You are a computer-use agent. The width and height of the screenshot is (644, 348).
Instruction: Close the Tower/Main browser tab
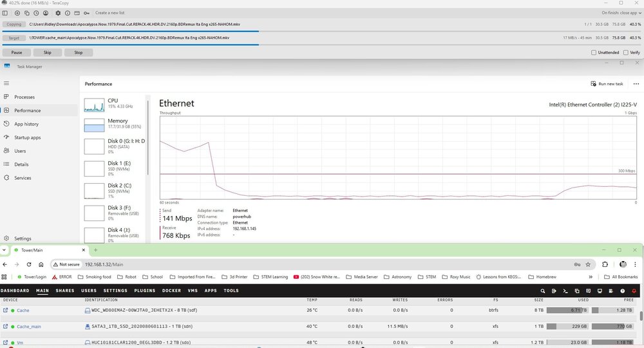[x=83, y=250]
